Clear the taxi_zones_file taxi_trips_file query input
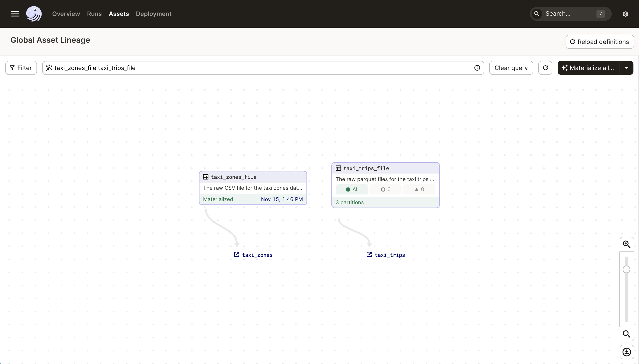This screenshot has width=639, height=364. click(511, 68)
